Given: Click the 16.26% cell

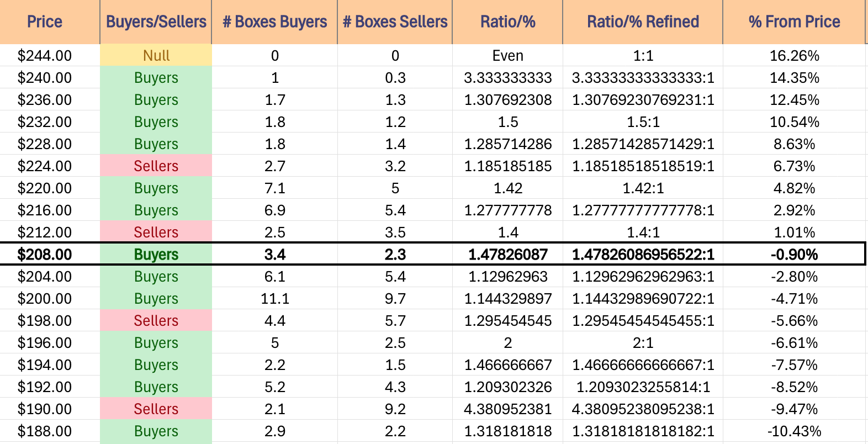Looking at the screenshot, I should (794, 55).
